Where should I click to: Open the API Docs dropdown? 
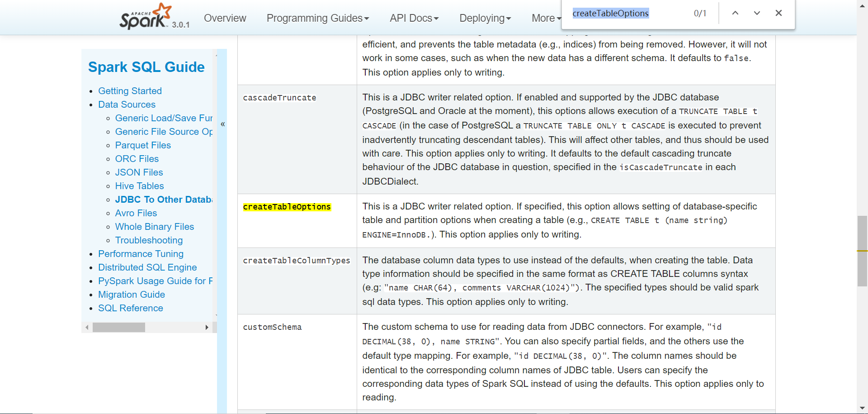414,18
